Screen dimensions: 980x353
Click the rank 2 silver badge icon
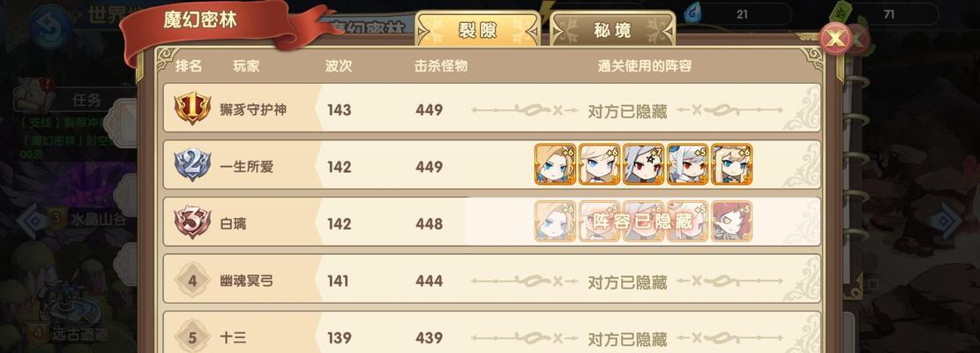click(x=192, y=166)
